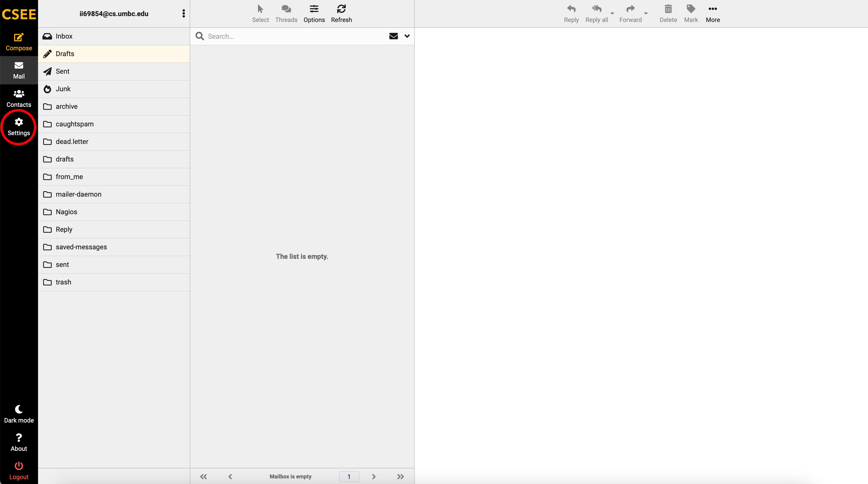Click the search magnifier icon
Image resolution: width=868 pixels, height=484 pixels.
click(x=200, y=36)
